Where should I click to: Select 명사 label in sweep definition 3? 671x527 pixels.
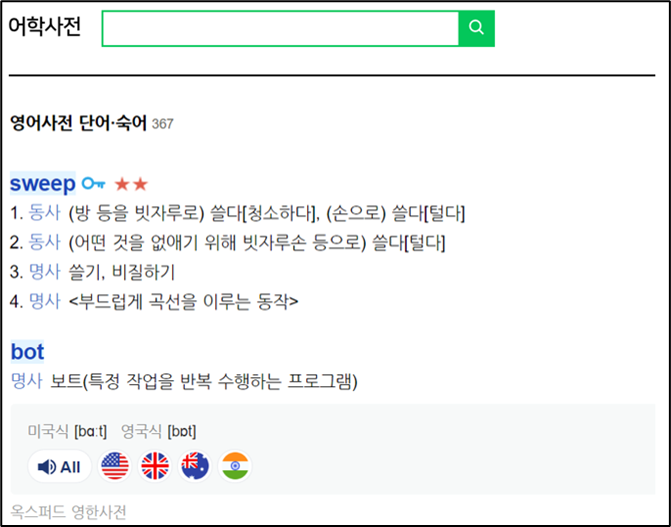45,272
